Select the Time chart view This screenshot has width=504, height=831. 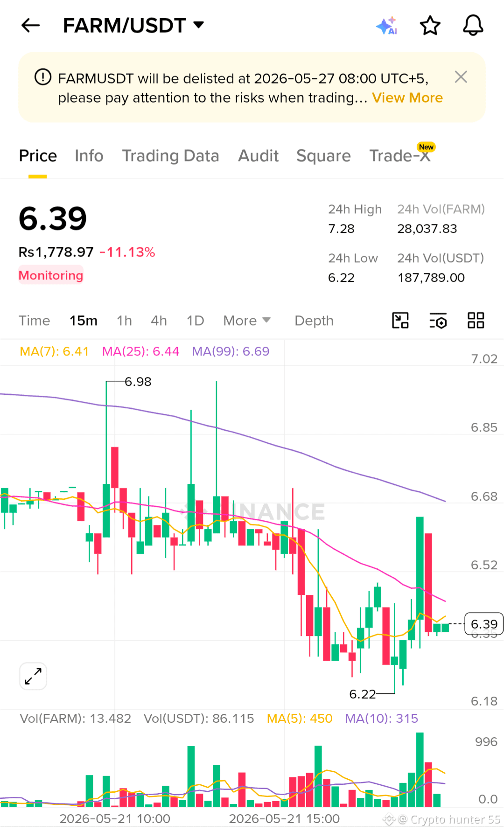[34, 321]
